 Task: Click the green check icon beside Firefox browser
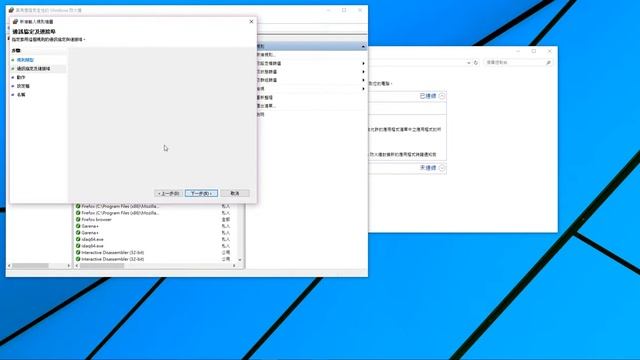[x=78, y=219]
